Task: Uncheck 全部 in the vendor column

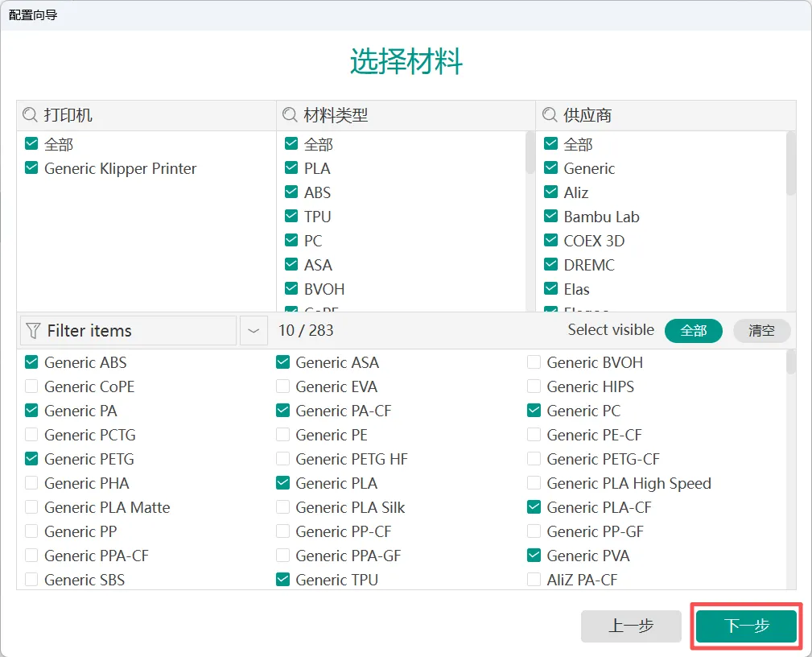Action: pos(551,143)
